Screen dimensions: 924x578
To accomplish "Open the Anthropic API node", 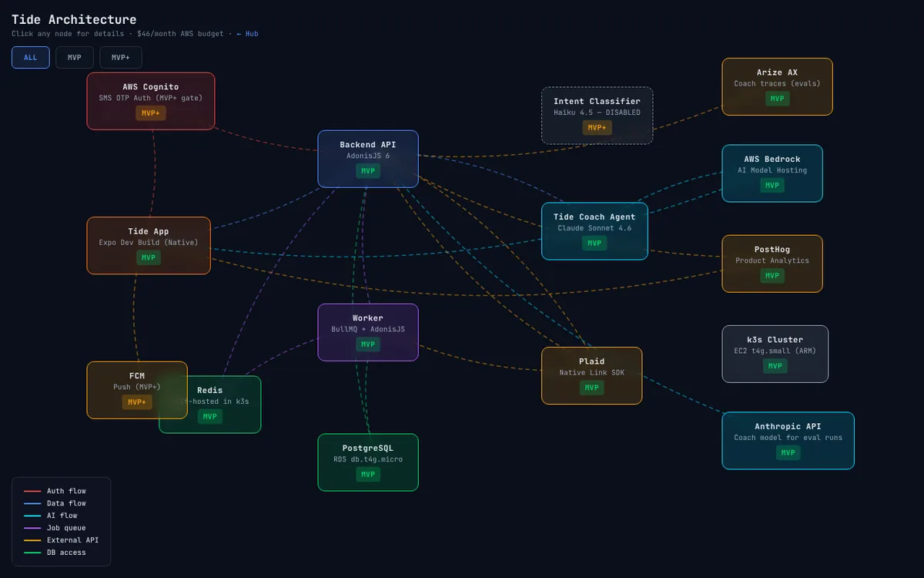I will click(x=788, y=441).
